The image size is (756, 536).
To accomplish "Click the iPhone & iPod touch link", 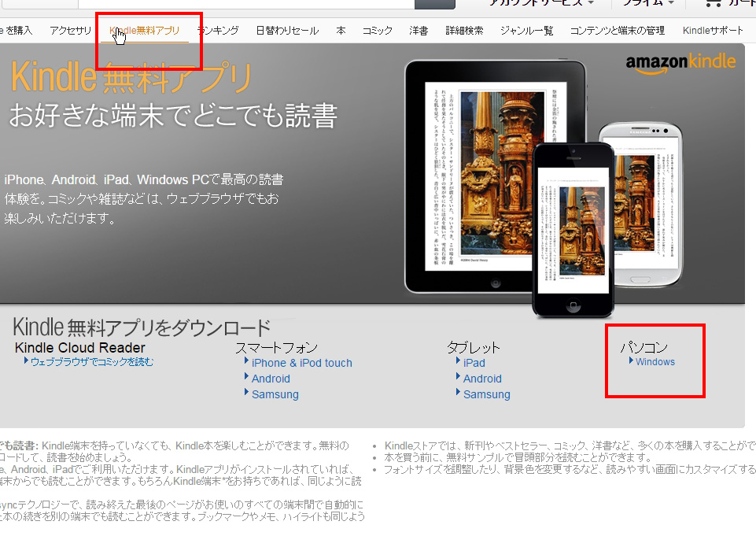I will (x=302, y=363).
